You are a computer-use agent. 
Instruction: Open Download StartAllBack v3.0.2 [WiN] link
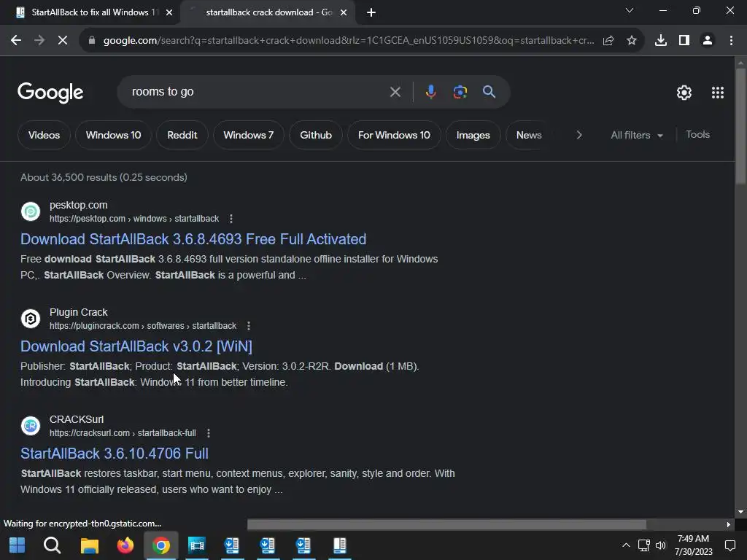136,346
